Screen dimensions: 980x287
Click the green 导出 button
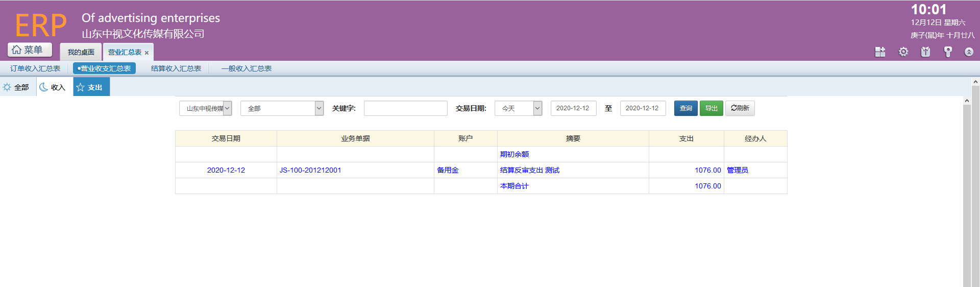pos(712,108)
